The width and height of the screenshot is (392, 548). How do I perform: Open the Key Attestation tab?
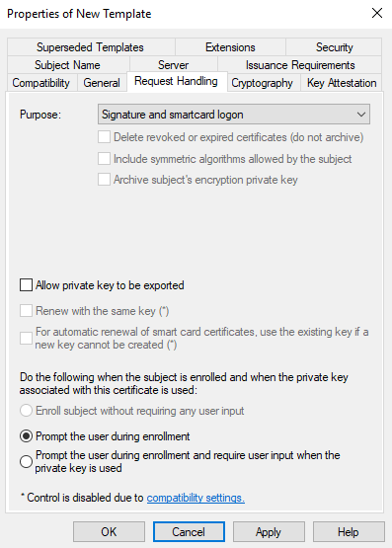(x=342, y=83)
